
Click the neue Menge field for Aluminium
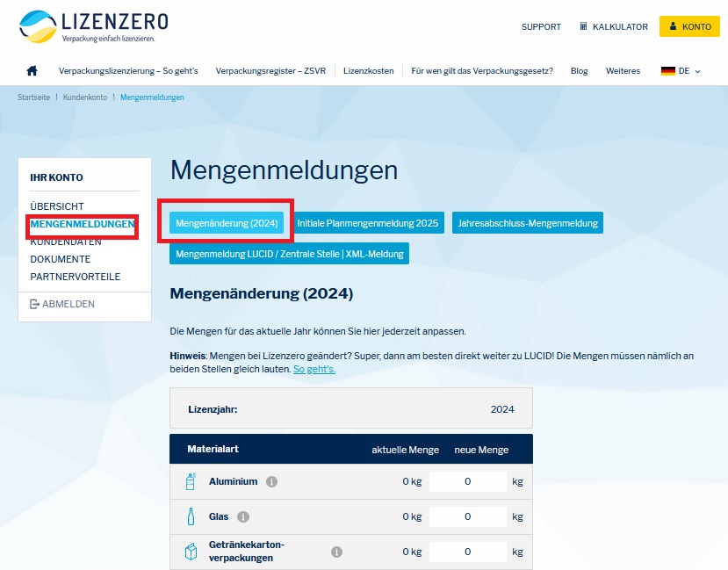coord(467,482)
